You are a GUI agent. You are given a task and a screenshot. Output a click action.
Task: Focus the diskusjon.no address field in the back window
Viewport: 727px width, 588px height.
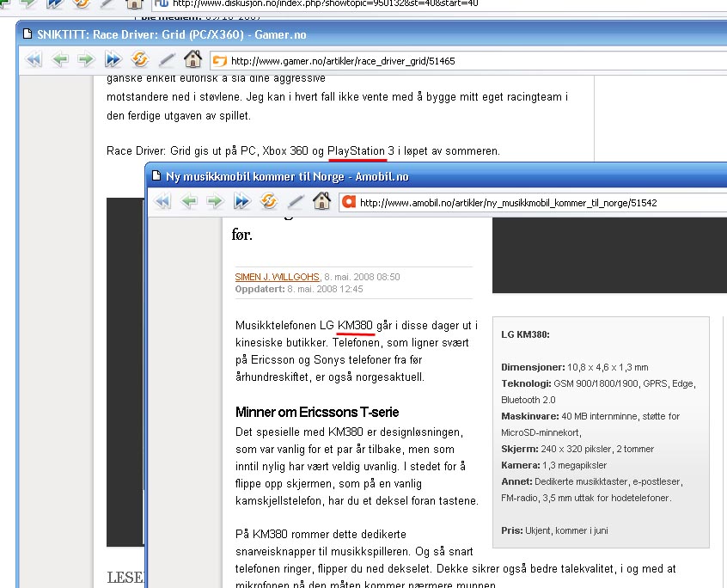441,3
